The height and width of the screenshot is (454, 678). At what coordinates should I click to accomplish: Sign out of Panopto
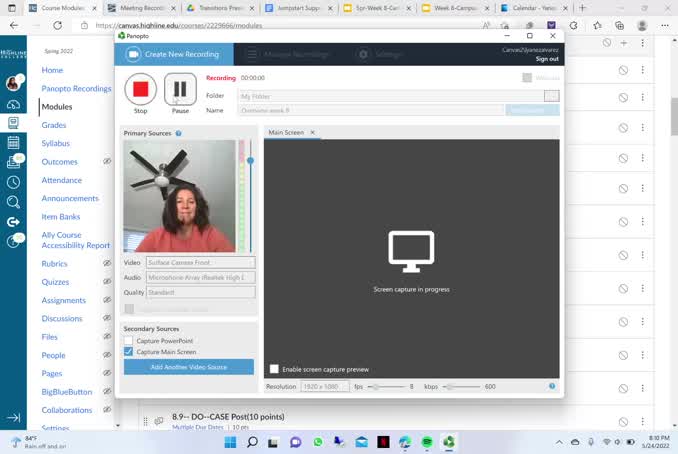[547, 59]
